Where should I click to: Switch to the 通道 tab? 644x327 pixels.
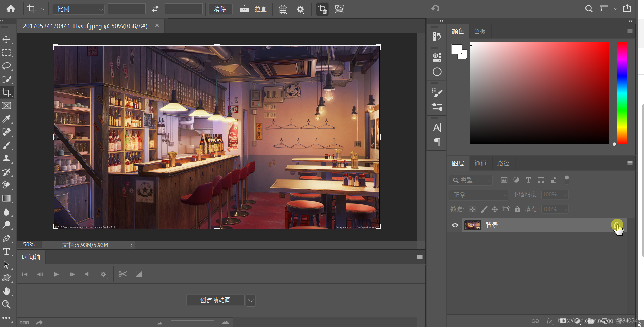(x=480, y=163)
